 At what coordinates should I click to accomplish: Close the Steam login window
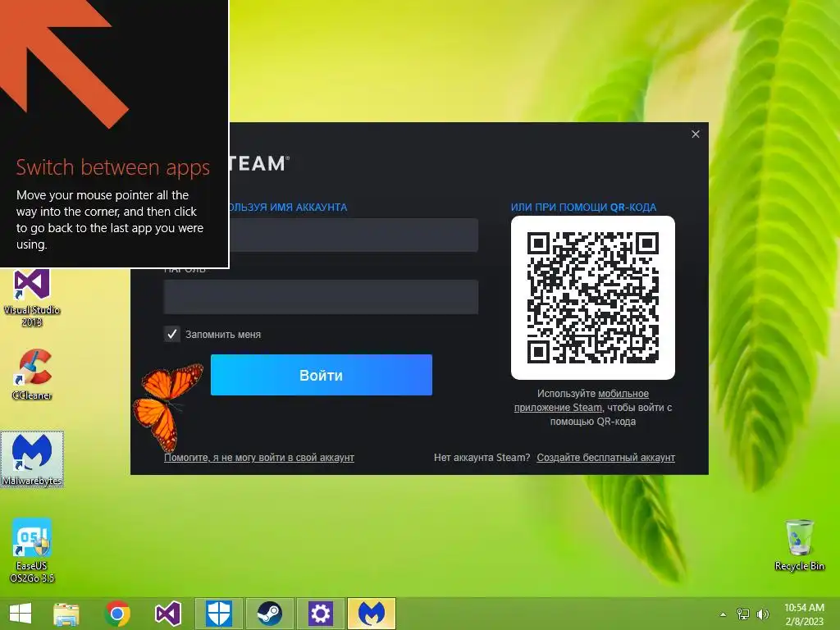pyautogui.click(x=696, y=134)
